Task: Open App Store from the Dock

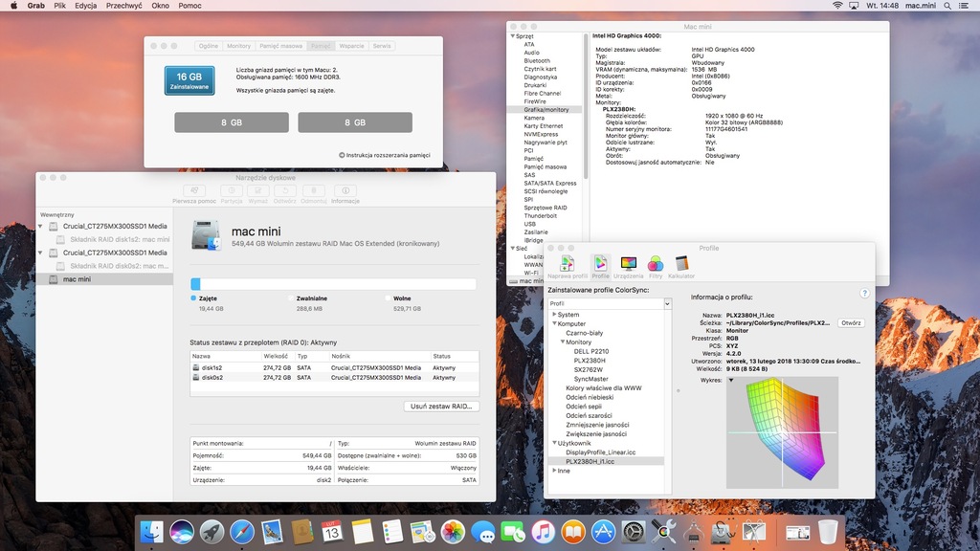Action: (603, 532)
